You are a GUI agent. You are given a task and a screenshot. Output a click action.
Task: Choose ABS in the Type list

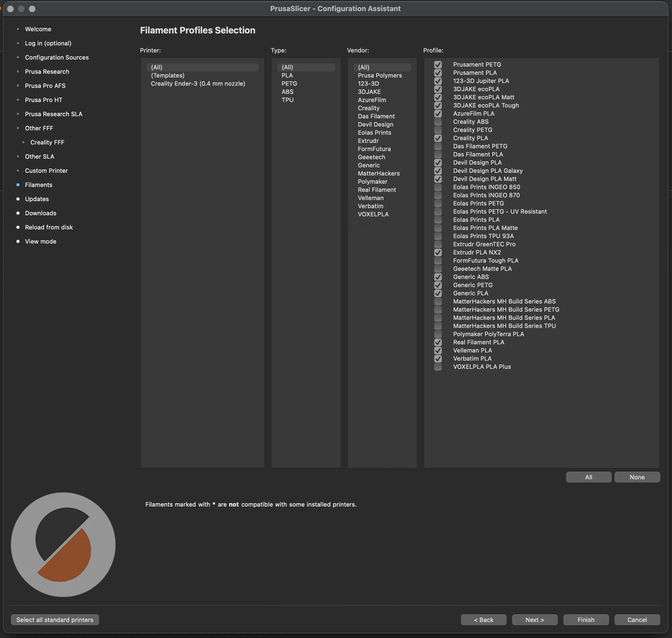tap(288, 92)
